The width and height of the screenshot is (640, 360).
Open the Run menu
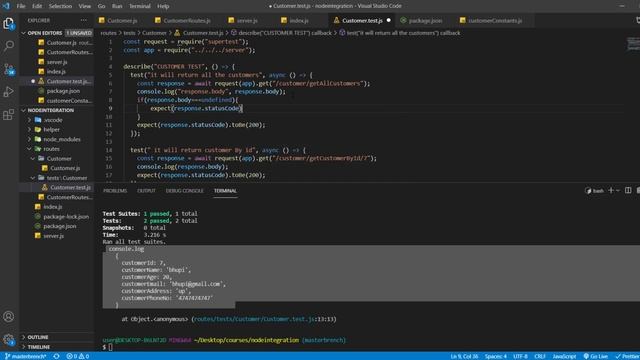pyautogui.click(x=117, y=6)
